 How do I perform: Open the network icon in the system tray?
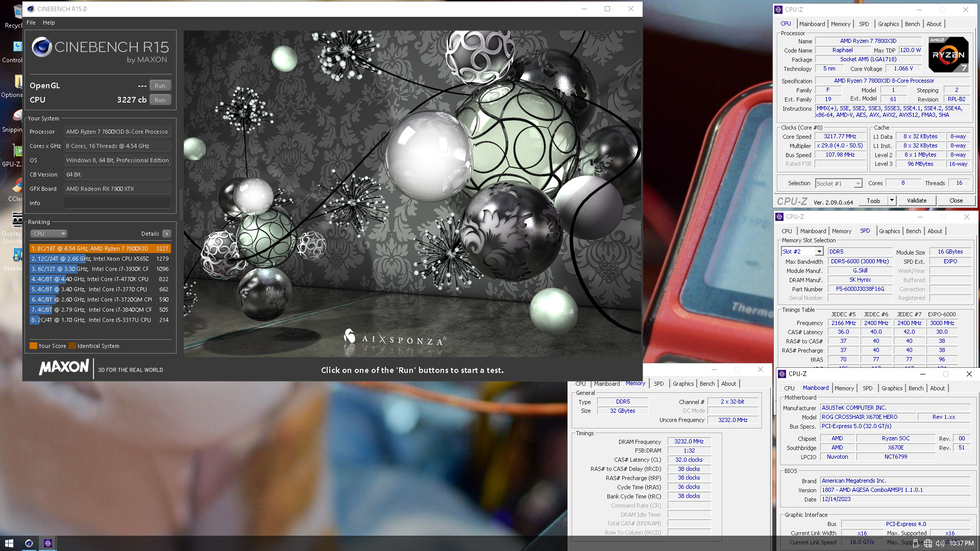pyautogui.click(x=928, y=543)
